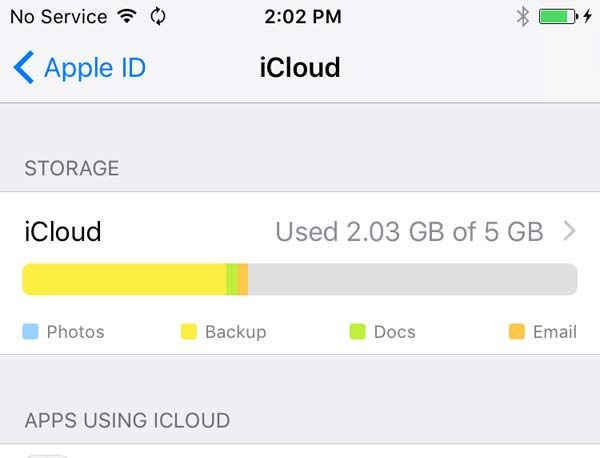The image size is (600, 458).
Task: Open "Used 2.03 GB of 5 GB" storage info
Action: [409, 232]
